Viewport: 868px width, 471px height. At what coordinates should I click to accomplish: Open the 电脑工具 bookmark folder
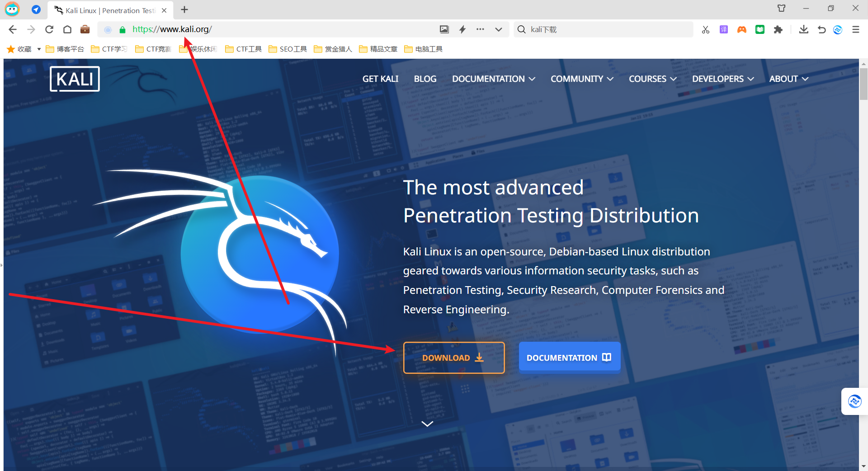pyautogui.click(x=424, y=49)
